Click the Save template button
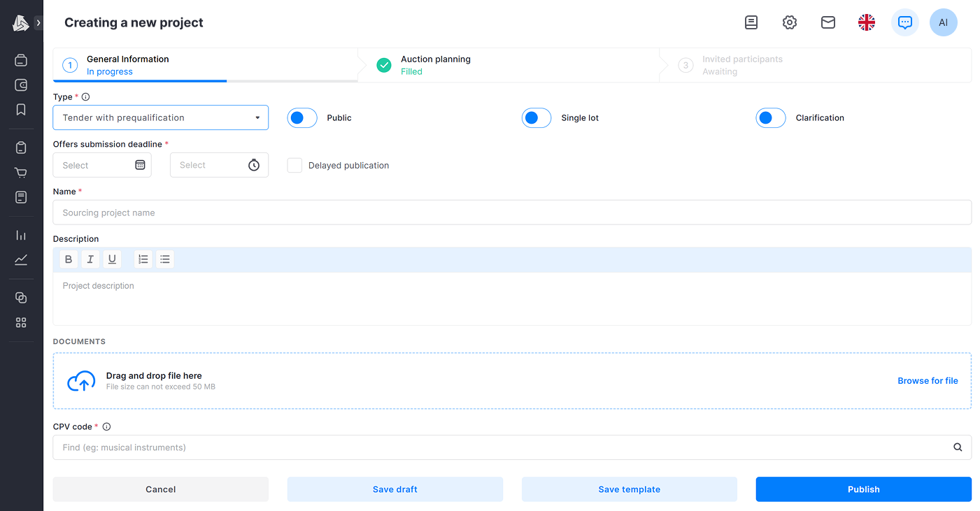Screen dimensions: 980x511 (x=630, y=489)
